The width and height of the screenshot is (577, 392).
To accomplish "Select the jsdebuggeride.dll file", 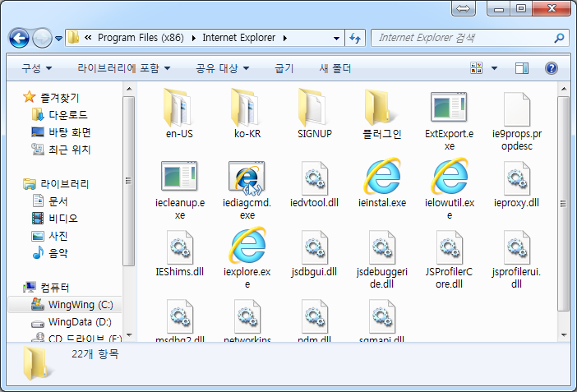I will 382,259.
